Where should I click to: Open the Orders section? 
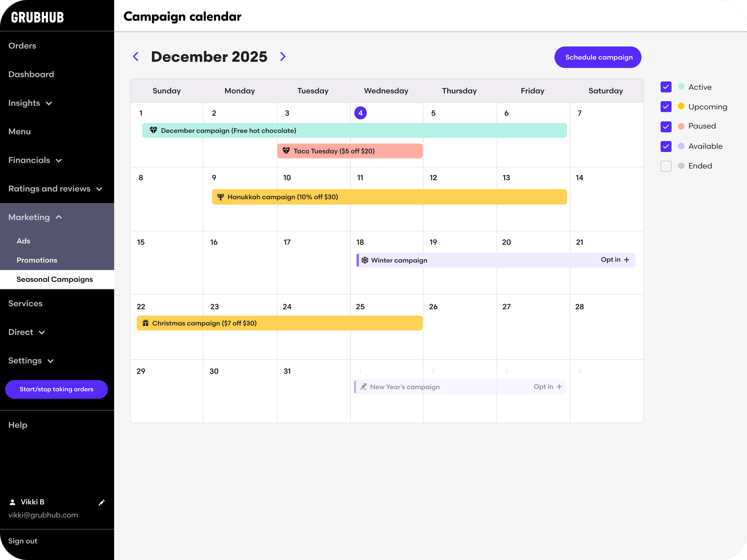(x=22, y=46)
